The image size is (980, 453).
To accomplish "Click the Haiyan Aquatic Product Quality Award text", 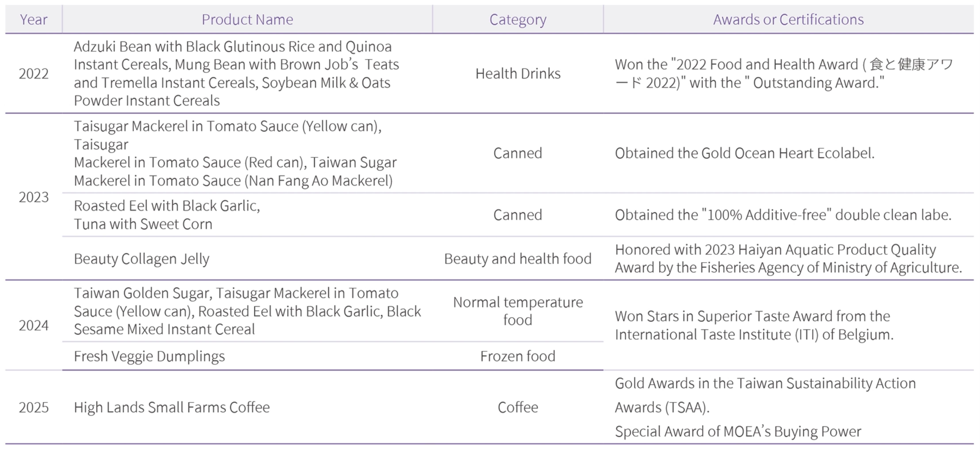I will pyautogui.click(x=788, y=259).
